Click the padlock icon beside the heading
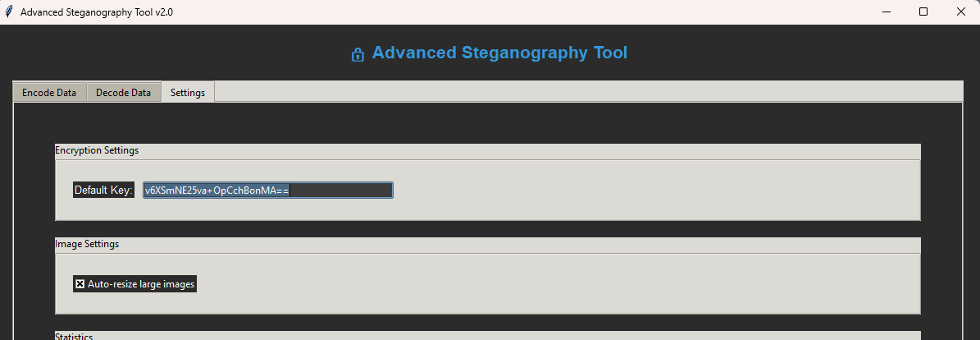This screenshot has height=340, width=980. pyautogui.click(x=358, y=55)
